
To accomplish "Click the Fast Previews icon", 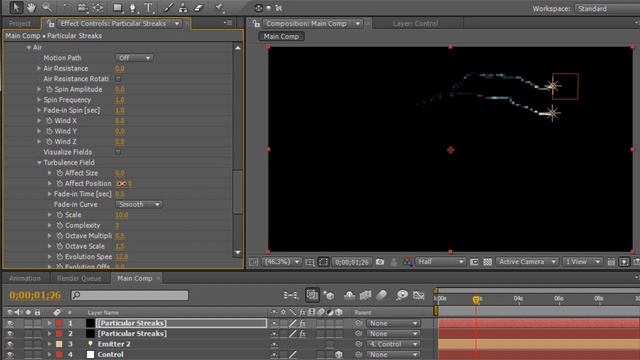I will point(624,262).
